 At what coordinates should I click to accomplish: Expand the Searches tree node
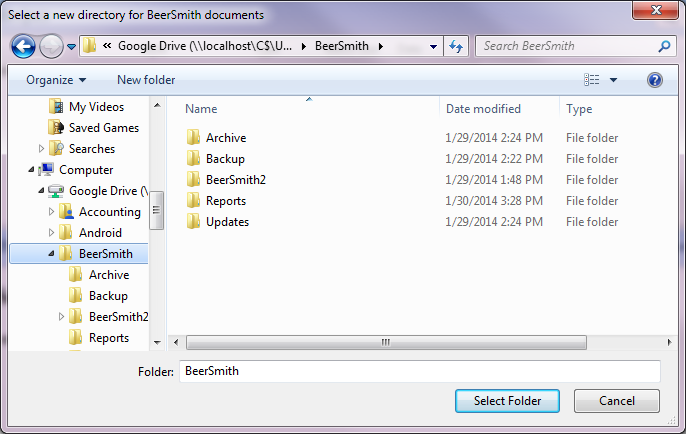coord(41,149)
